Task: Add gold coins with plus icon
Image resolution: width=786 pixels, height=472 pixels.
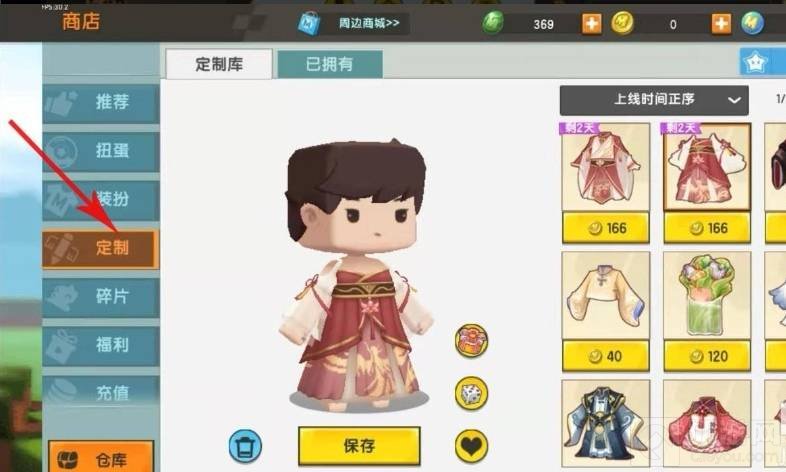Action: pos(721,24)
